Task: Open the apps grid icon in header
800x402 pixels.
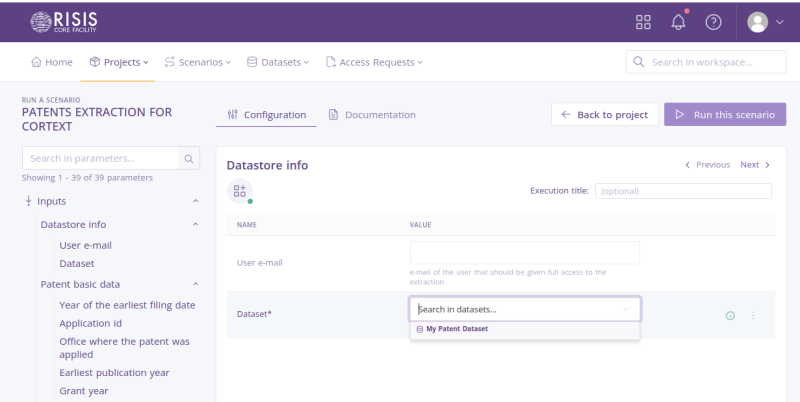Action: pyautogui.click(x=643, y=22)
